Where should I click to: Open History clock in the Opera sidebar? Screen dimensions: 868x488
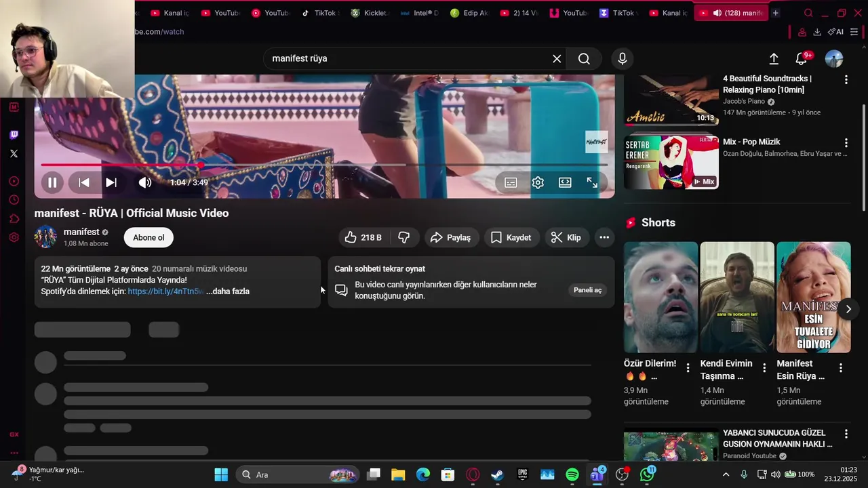[14, 200]
